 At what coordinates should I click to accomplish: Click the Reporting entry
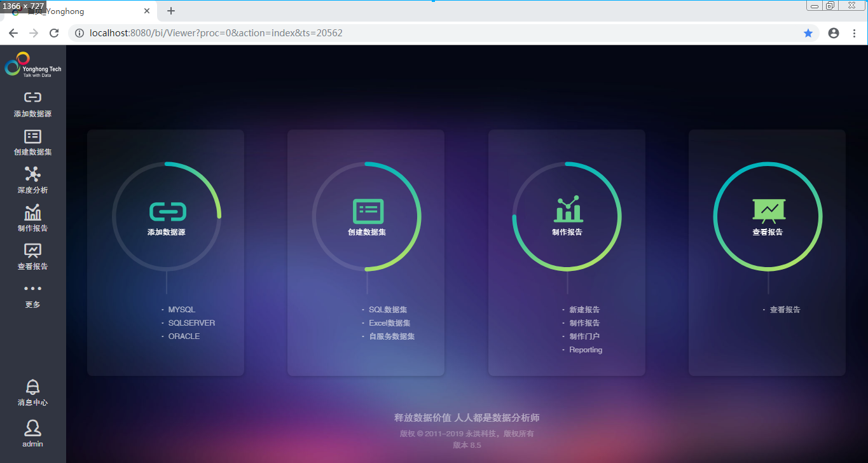coord(586,349)
